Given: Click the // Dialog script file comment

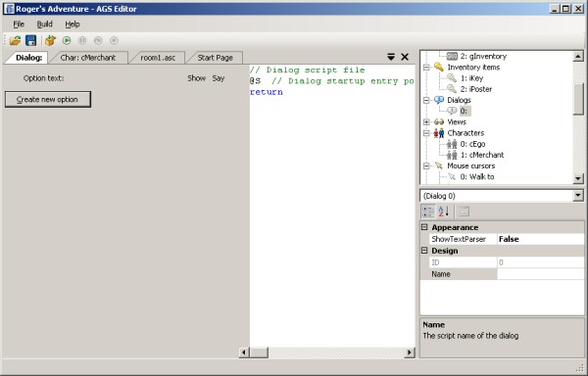Looking at the screenshot, I should pos(307,70).
